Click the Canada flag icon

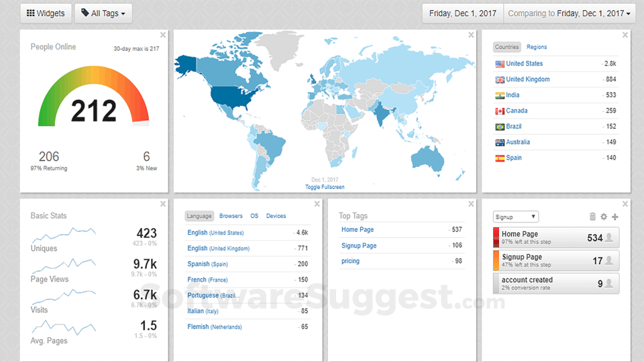500,111
